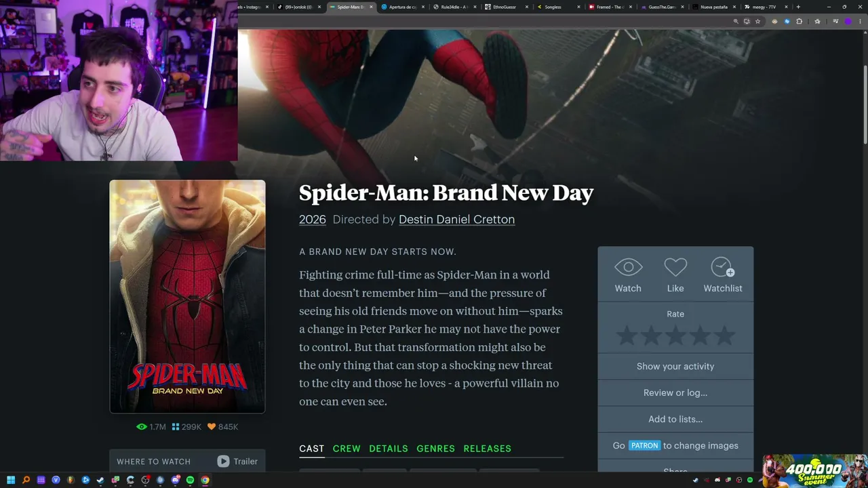Rate the film three stars
This screenshot has width=868, height=488.
[x=675, y=335]
